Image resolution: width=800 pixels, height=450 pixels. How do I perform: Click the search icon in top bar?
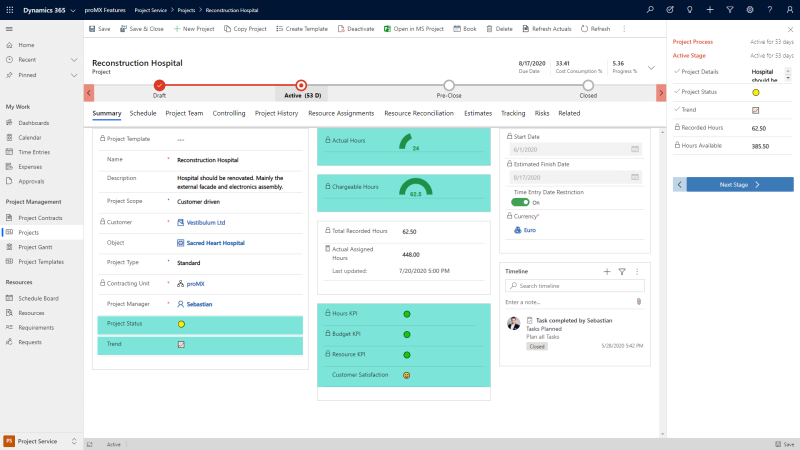point(650,9)
